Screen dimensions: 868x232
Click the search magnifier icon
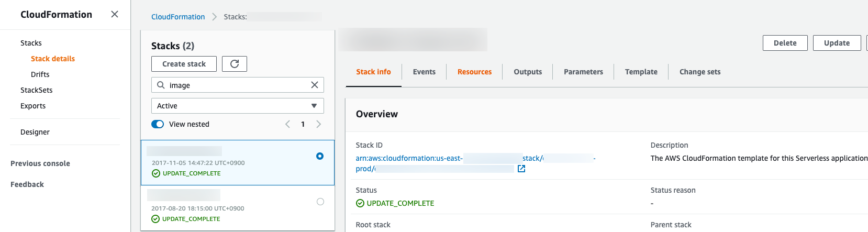click(x=161, y=85)
